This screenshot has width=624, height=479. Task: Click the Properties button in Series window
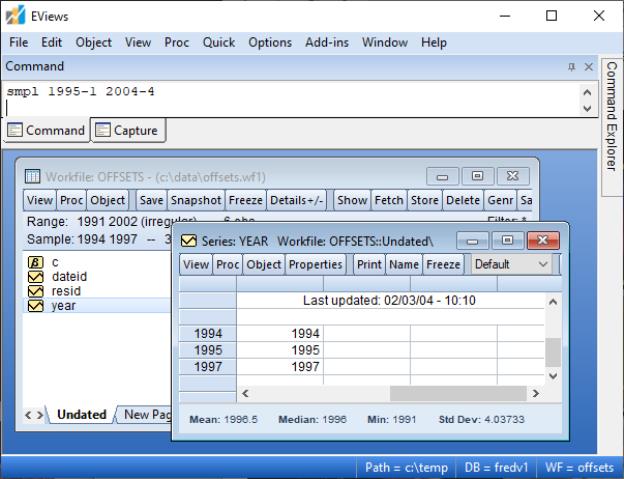(315, 265)
